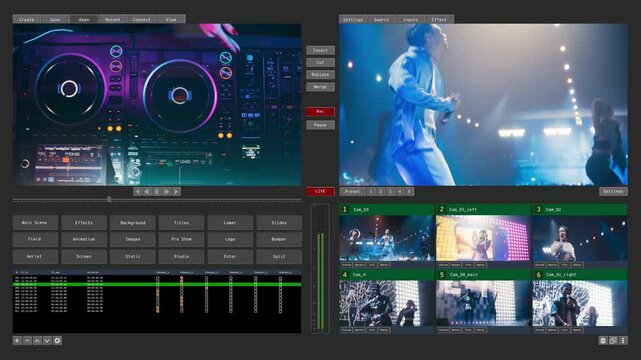The image size is (641, 360).
Task: Toggle second channel checkbox in the green highlighted row
Action: coord(182,284)
